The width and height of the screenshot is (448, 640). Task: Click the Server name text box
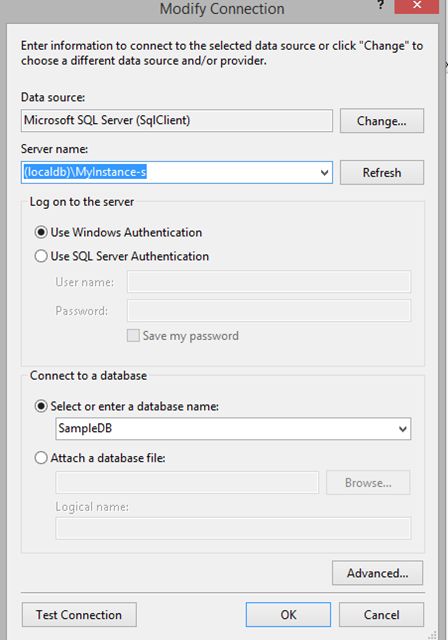pyautogui.click(x=169, y=172)
